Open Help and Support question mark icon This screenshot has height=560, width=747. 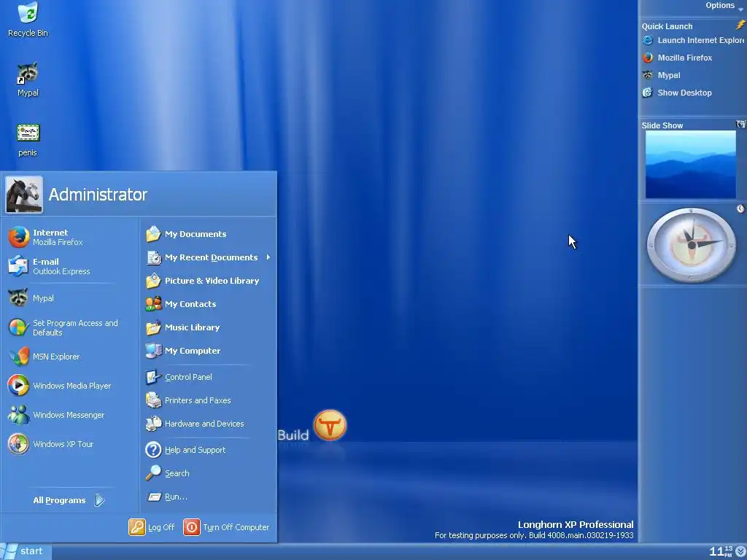[x=153, y=449]
